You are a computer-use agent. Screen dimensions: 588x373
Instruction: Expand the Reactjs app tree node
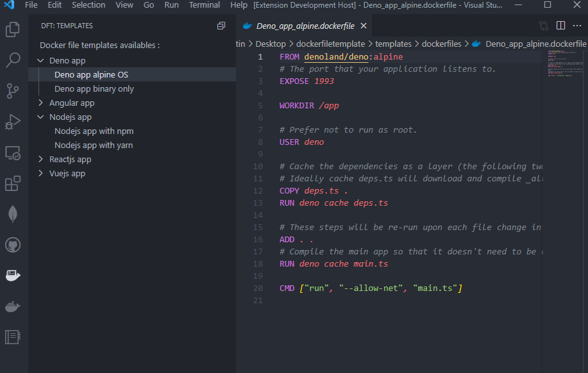[40, 160]
